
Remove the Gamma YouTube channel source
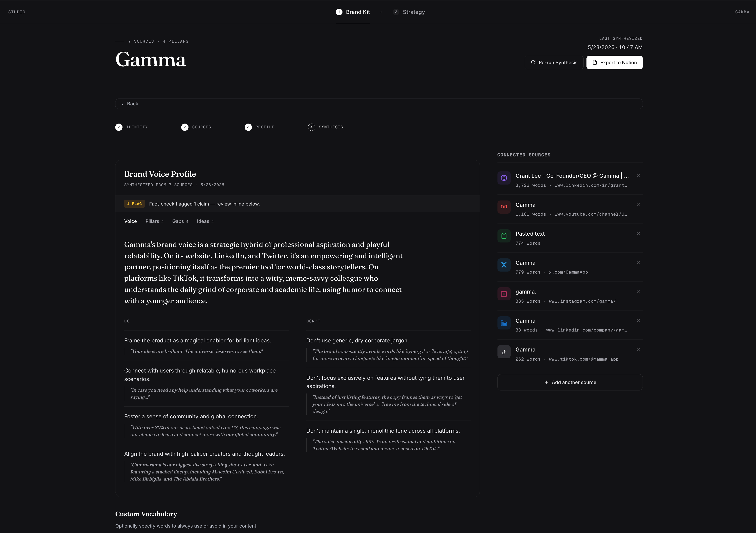click(x=638, y=205)
